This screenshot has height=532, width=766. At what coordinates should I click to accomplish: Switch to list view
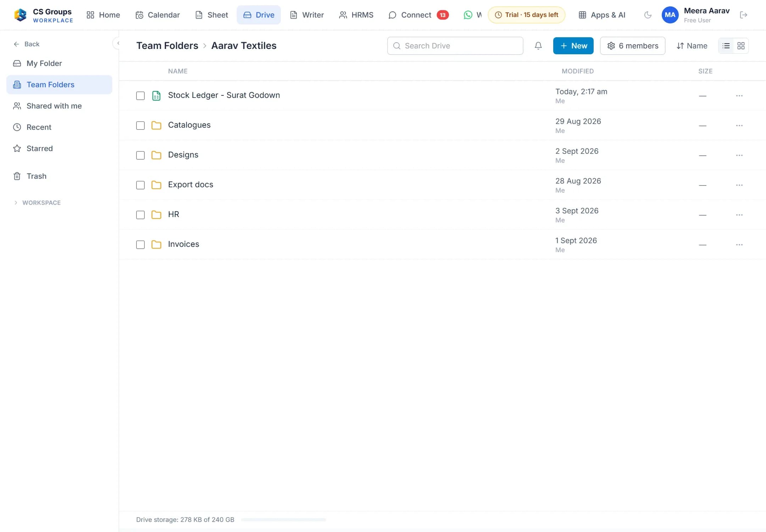click(x=726, y=46)
